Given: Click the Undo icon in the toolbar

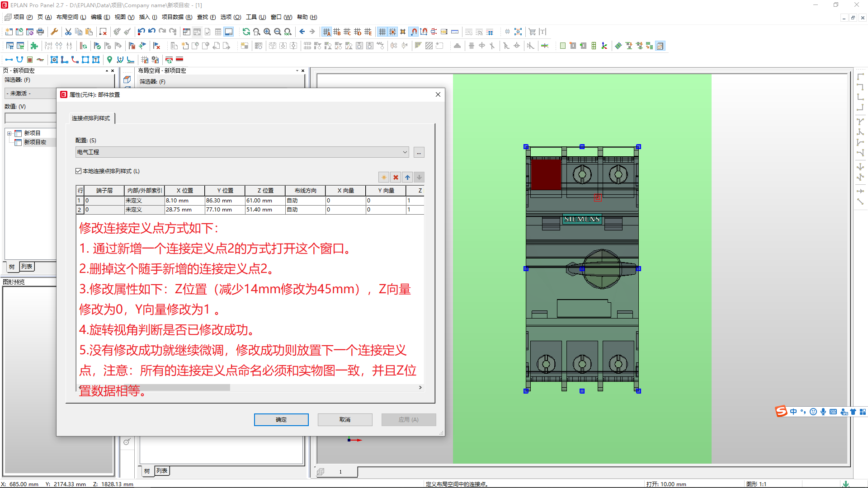Looking at the screenshot, I should [151, 32].
